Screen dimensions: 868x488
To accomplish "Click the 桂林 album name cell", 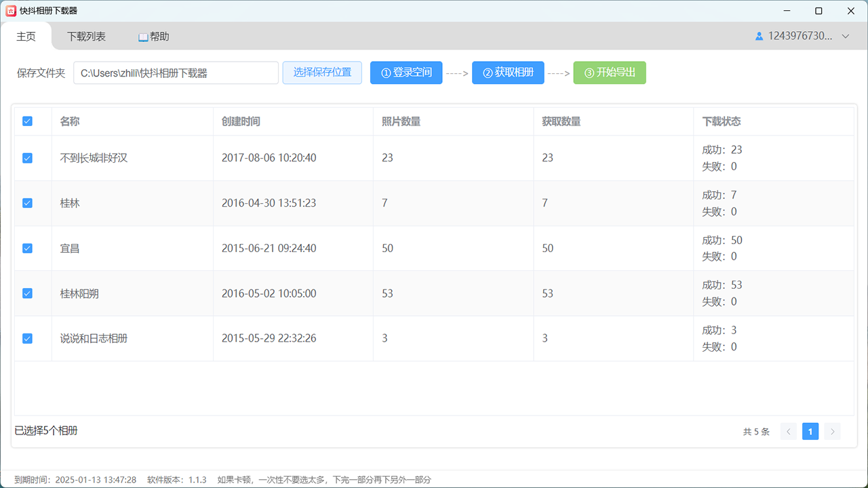I will click(x=70, y=203).
